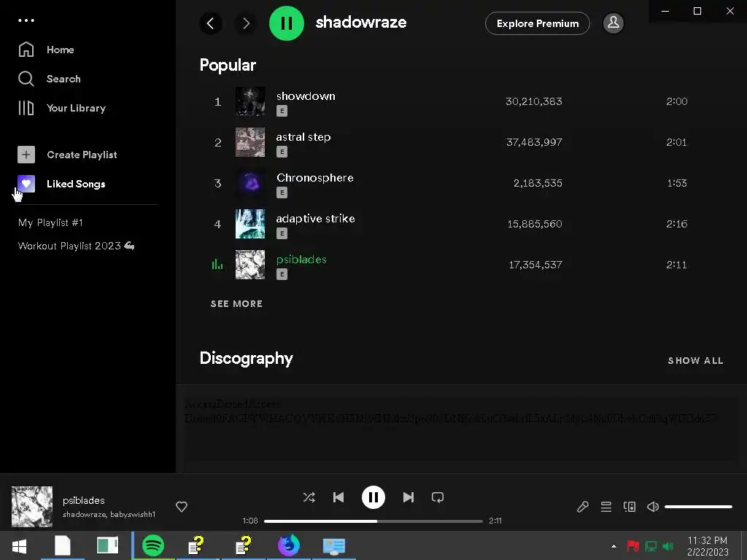Click the showdown album thumbnail
Screen dimensions: 747x560
click(x=250, y=101)
